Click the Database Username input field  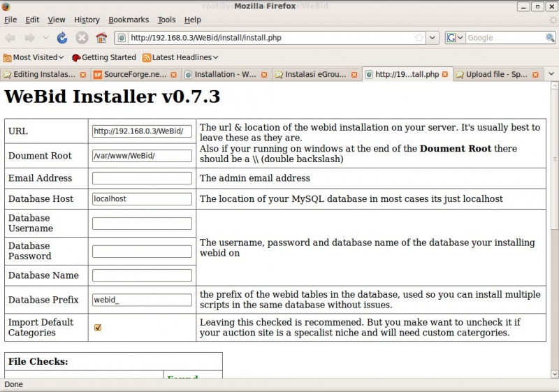click(142, 224)
